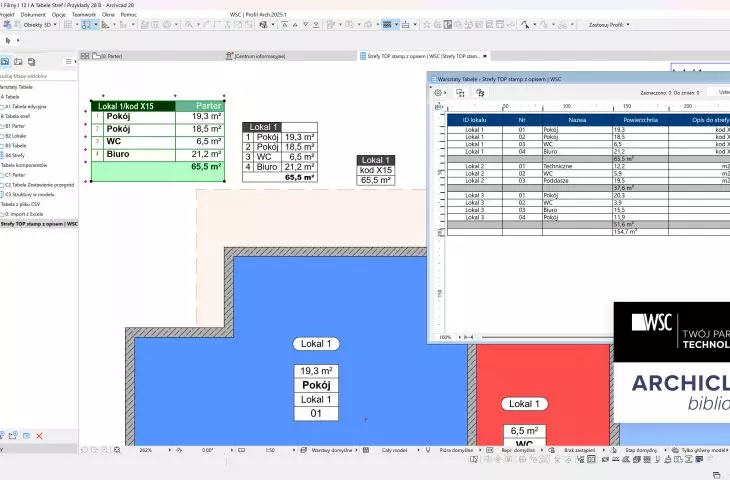Open Zastosuj Profil dropdown
Viewport: 730px width, 480px height.
pyautogui.click(x=609, y=25)
